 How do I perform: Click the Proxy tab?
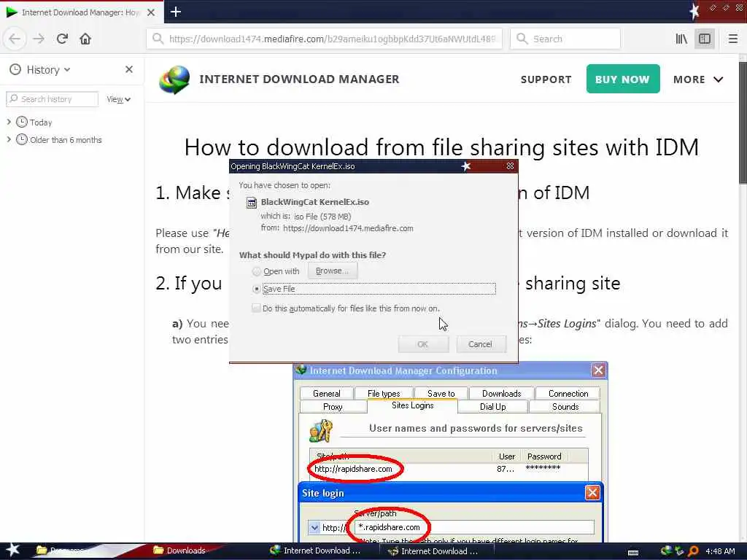coord(333,407)
